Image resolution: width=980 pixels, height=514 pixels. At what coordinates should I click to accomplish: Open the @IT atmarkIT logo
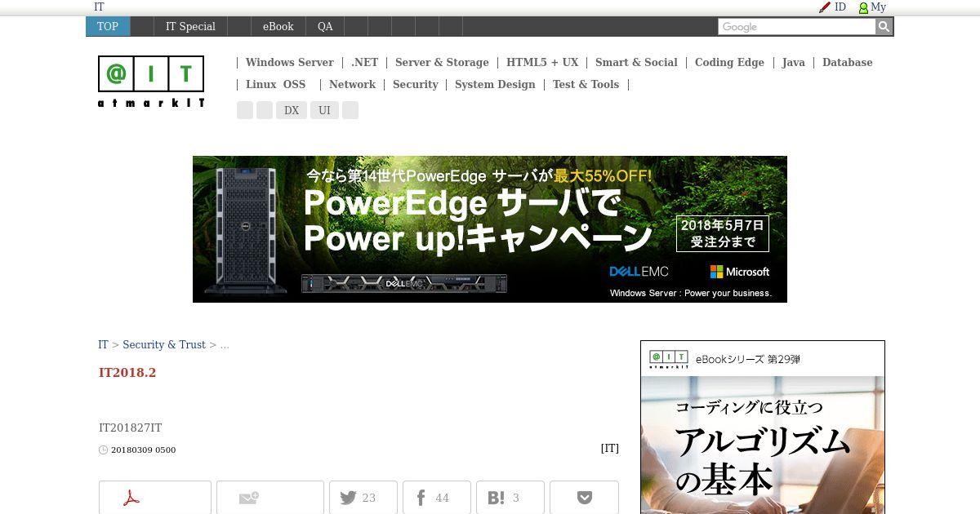(x=151, y=82)
